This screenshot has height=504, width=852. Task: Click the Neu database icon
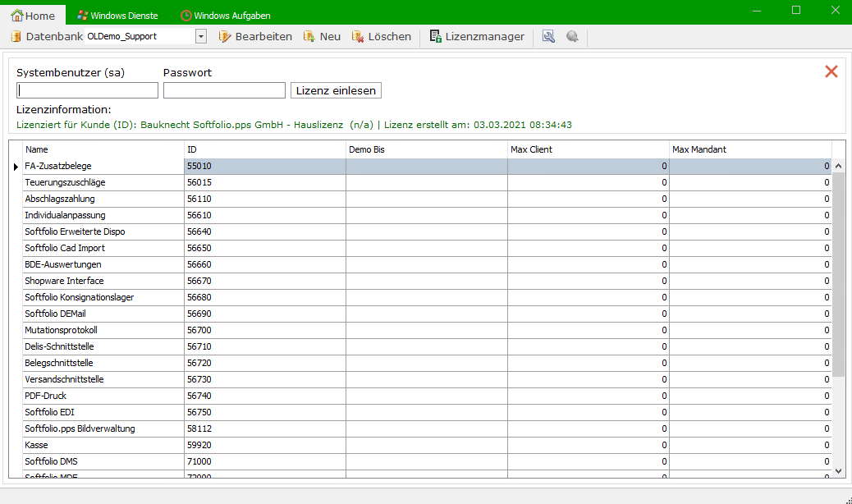click(x=309, y=37)
